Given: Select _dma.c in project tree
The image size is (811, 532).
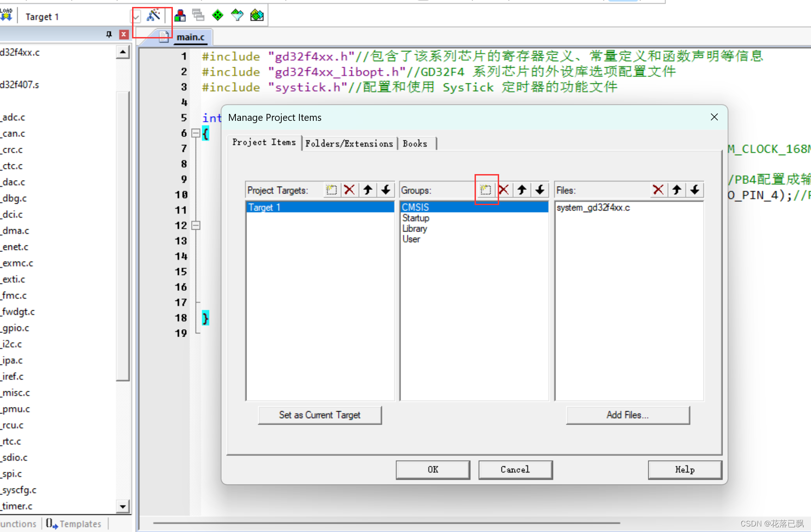Looking at the screenshot, I should point(15,231).
